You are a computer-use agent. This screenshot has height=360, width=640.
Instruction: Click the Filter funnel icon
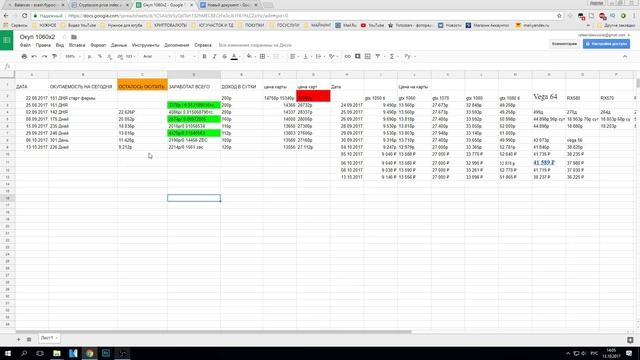pos(378,56)
